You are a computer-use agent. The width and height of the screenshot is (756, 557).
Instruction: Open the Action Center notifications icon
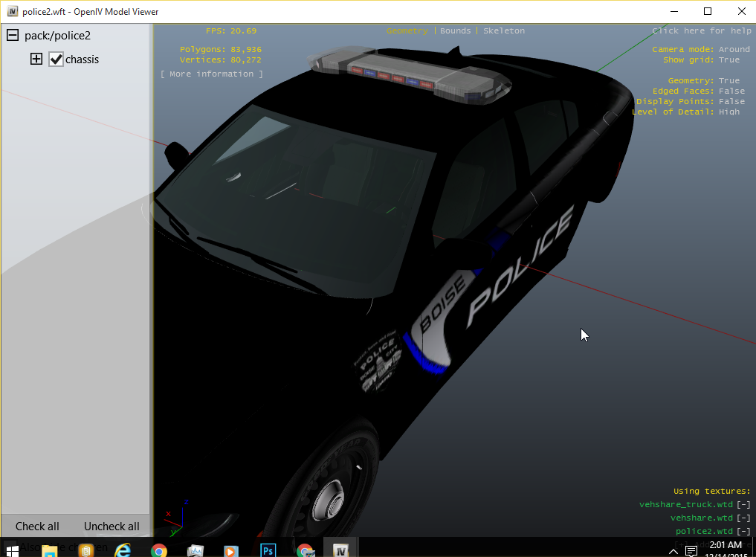point(691,551)
